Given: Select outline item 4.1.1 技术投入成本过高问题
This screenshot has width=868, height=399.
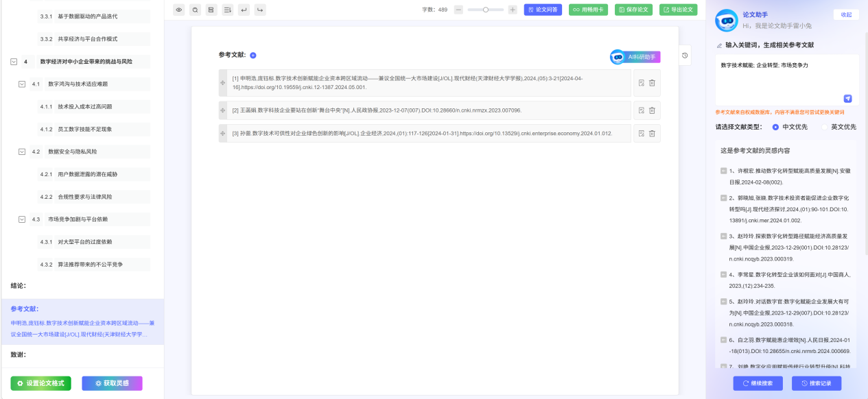Looking at the screenshot, I should [x=93, y=106].
